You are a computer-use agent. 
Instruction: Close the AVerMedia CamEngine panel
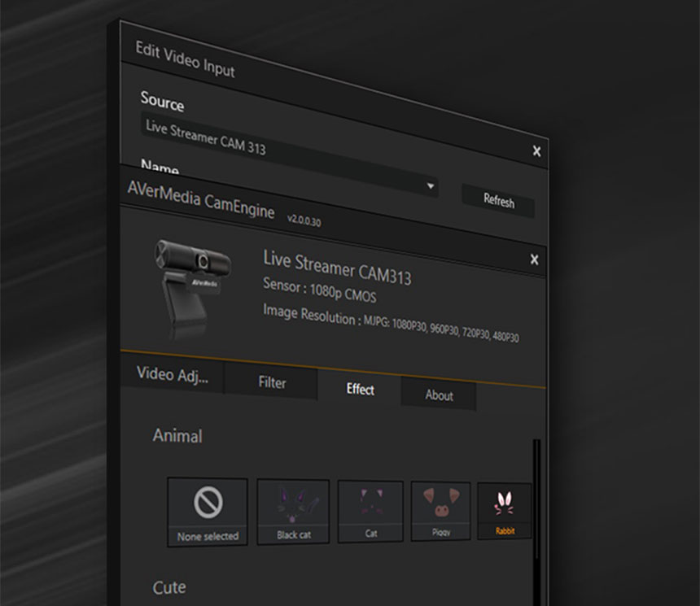pos(534,259)
